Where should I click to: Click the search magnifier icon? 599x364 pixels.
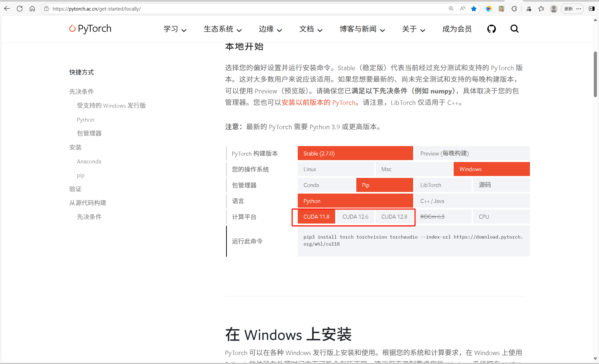pos(514,29)
